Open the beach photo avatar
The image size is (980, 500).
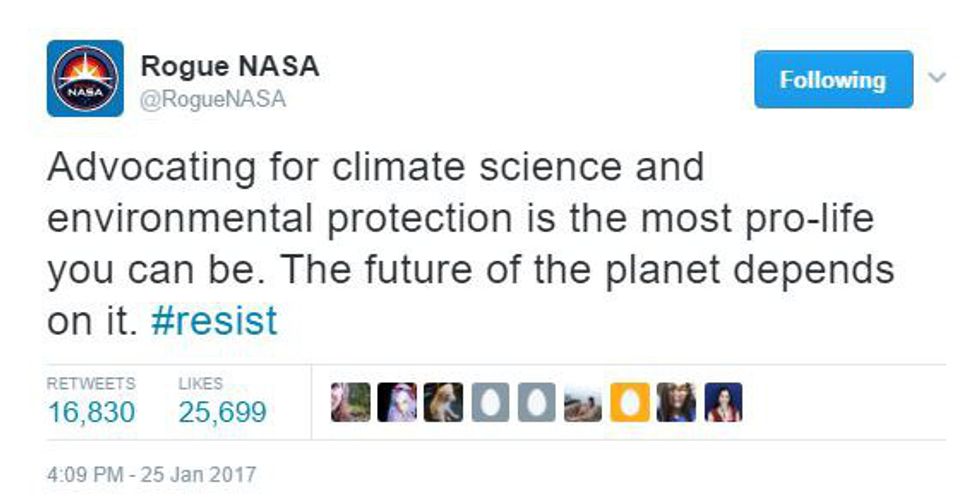point(583,402)
